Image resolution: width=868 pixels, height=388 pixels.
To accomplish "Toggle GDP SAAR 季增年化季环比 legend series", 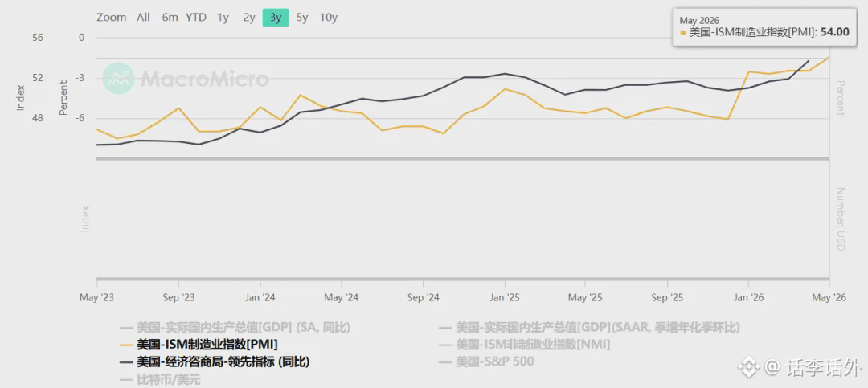I will (589, 327).
